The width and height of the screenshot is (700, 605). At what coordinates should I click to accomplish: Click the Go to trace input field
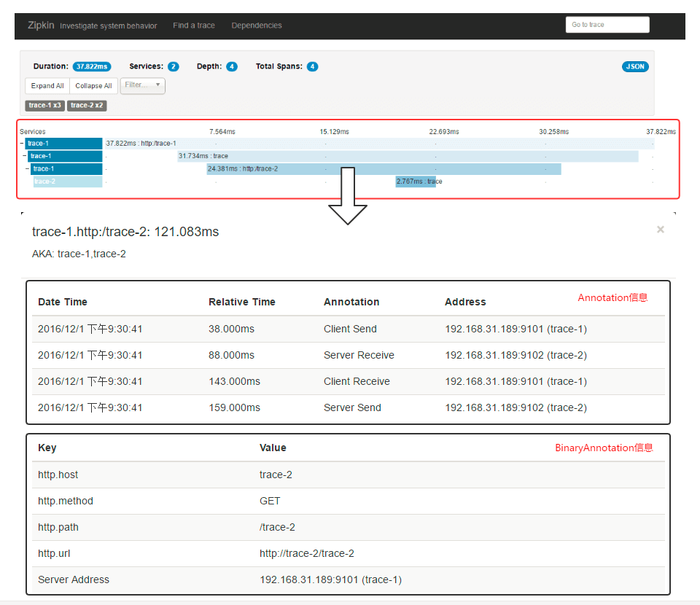(607, 25)
